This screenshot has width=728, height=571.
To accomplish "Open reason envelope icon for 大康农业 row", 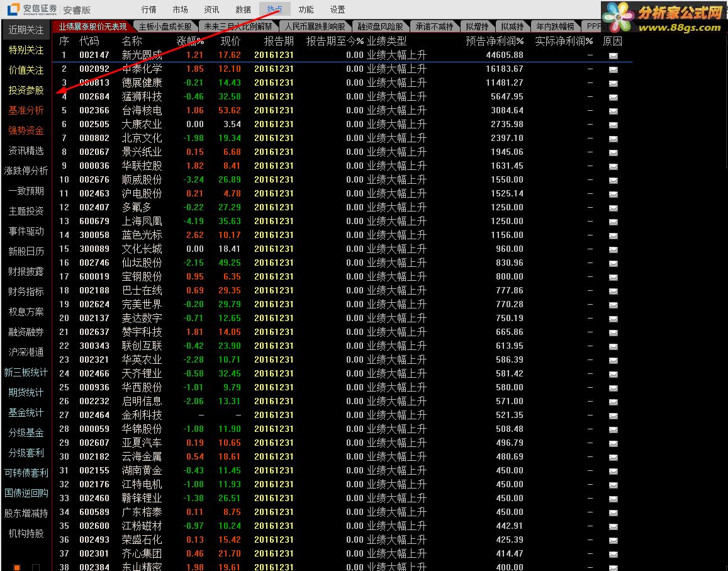I will pyautogui.click(x=613, y=125).
